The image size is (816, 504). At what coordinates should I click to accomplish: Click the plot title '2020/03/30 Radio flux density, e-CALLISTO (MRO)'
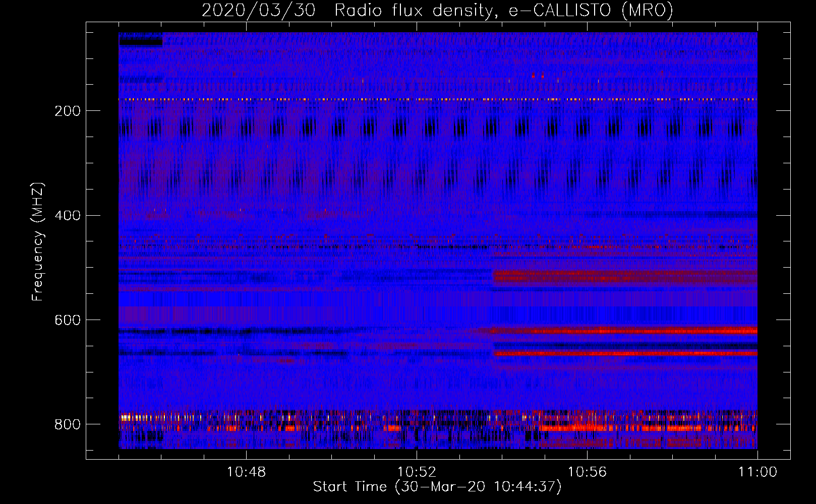click(x=437, y=10)
